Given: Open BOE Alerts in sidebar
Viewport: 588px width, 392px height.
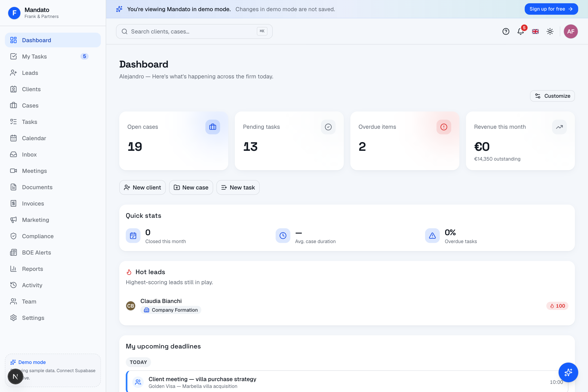Looking at the screenshot, I should coord(53,252).
